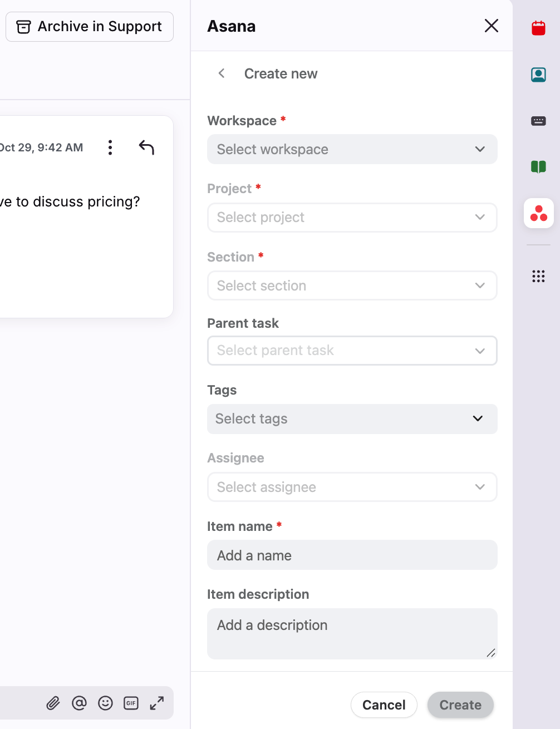Click the Archive in Support button
Image resolution: width=560 pixels, height=729 pixels.
(x=90, y=27)
